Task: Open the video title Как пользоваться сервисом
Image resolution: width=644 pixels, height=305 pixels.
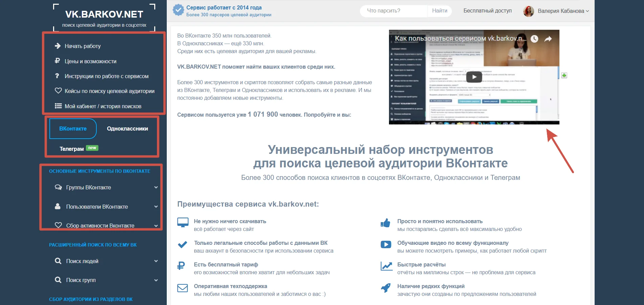Action: 461,39
